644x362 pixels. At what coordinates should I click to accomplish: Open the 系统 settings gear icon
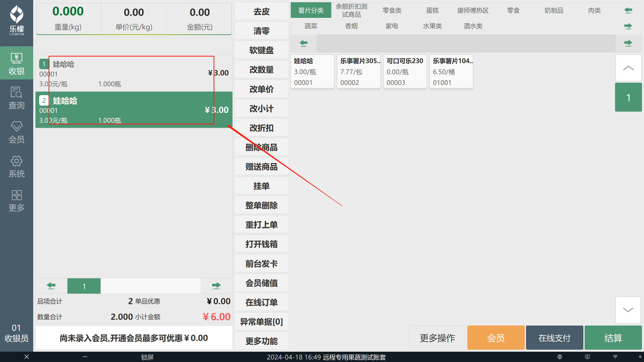pyautogui.click(x=17, y=166)
